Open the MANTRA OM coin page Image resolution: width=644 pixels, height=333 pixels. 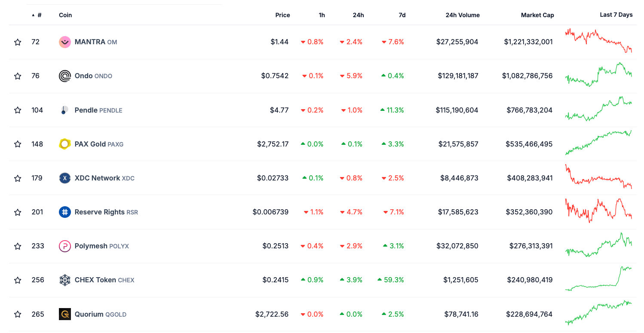tap(96, 42)
